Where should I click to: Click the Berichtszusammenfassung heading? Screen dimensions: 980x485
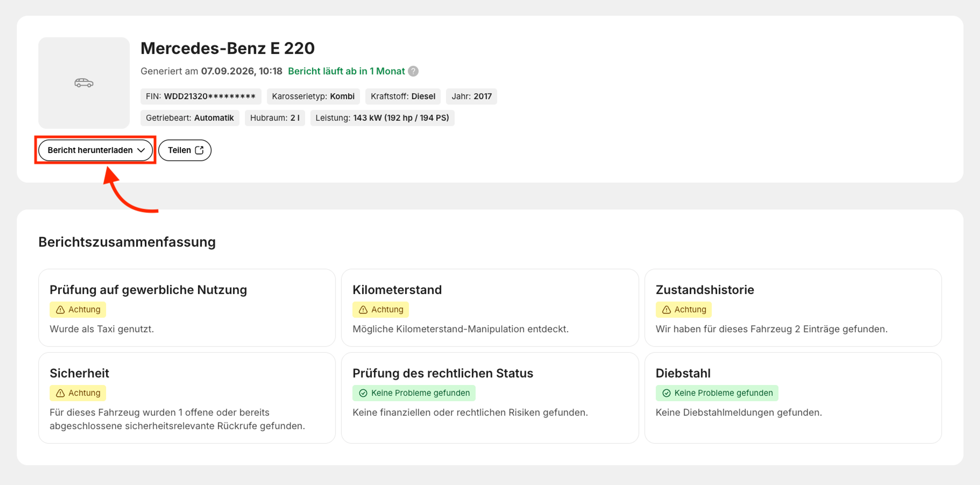coord(127,242)
